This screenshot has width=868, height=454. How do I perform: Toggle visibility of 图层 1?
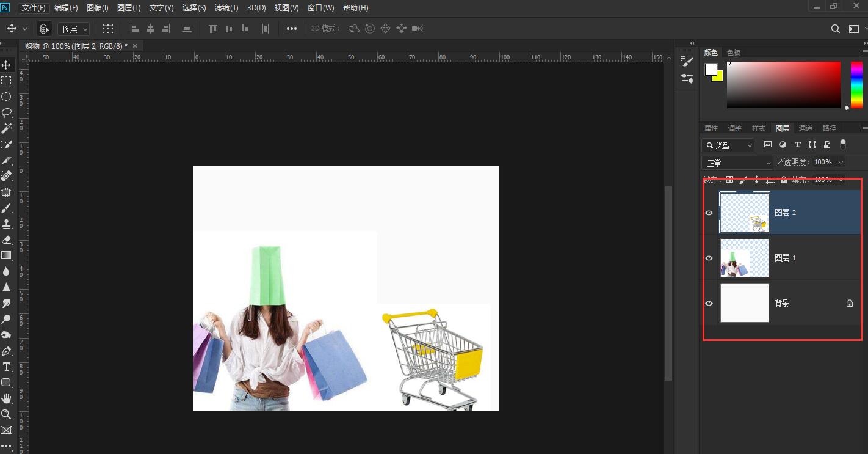click(x=709, y=258)
